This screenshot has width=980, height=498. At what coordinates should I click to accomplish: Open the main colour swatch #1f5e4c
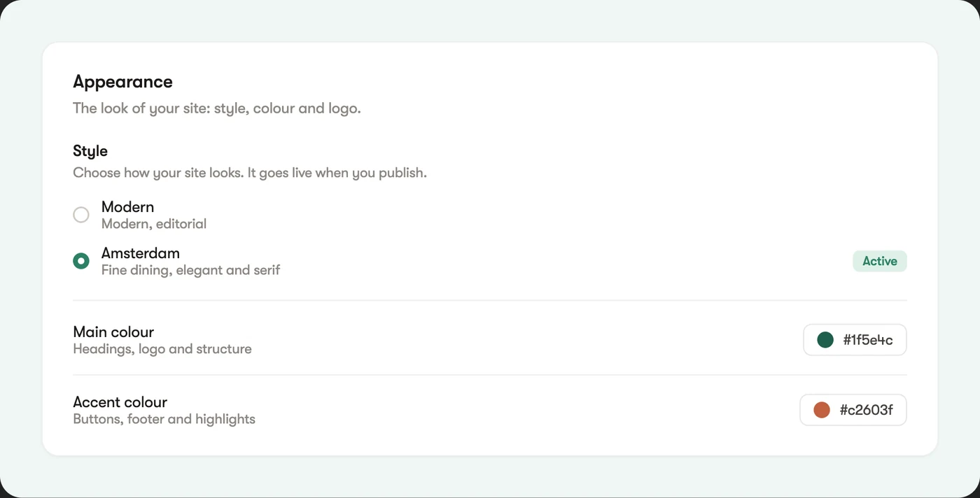tap(825, 340)
